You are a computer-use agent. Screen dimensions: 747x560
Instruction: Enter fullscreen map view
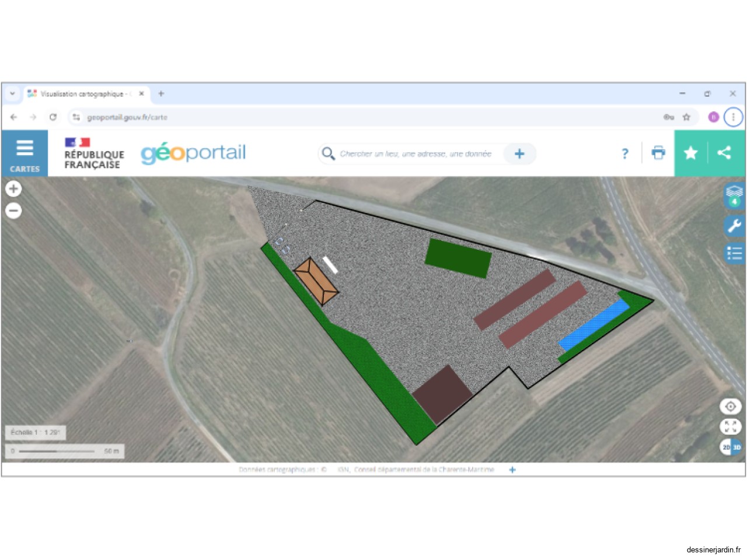click(x=731, y=426)
